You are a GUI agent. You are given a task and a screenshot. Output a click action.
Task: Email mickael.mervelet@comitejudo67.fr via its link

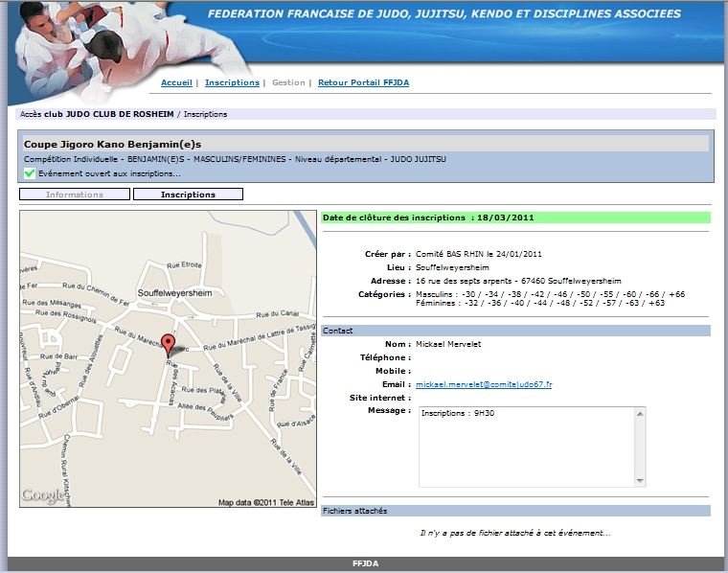coord(483,384)
